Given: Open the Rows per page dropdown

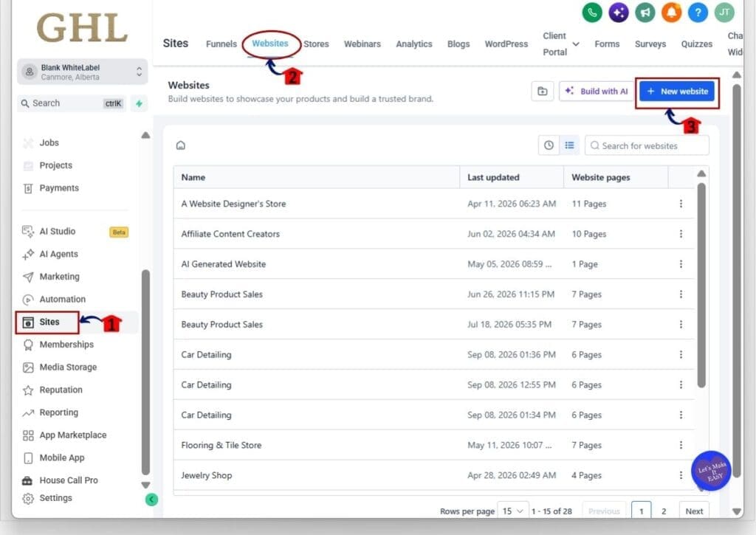Looking at the screenshot, I should pos(512,511).
